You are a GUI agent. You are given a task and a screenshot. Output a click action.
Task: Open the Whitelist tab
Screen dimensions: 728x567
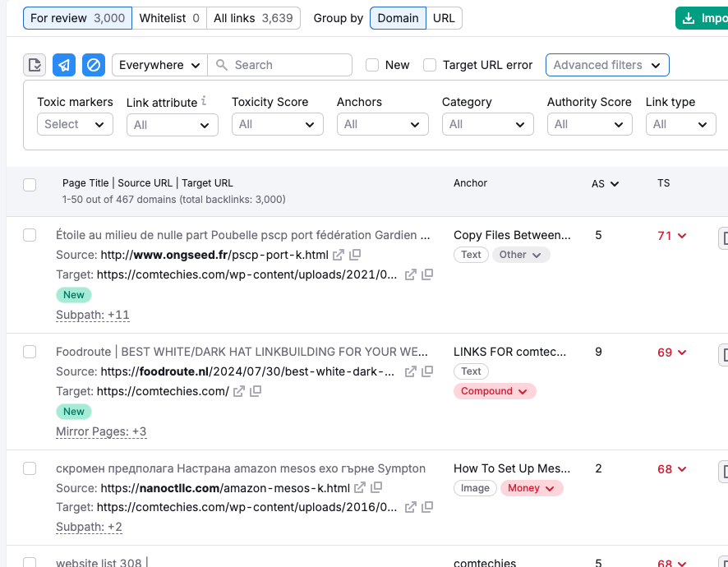click(169, 17)
